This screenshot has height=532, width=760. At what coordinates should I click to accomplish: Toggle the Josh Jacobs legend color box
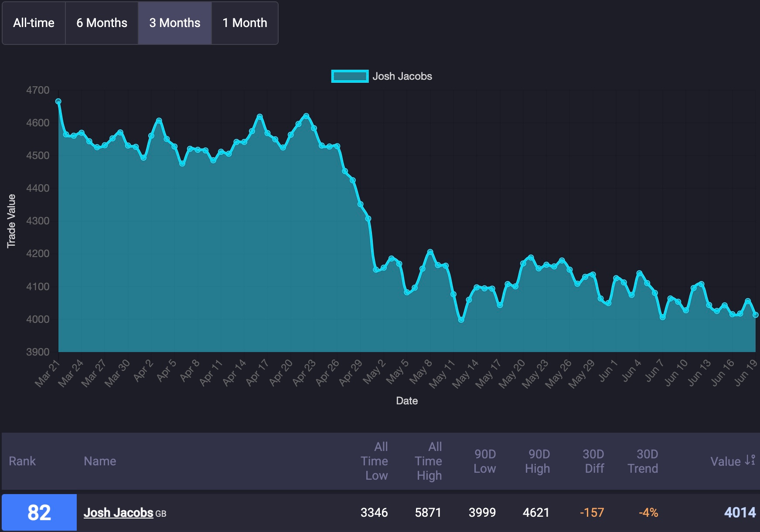(350, 76)
